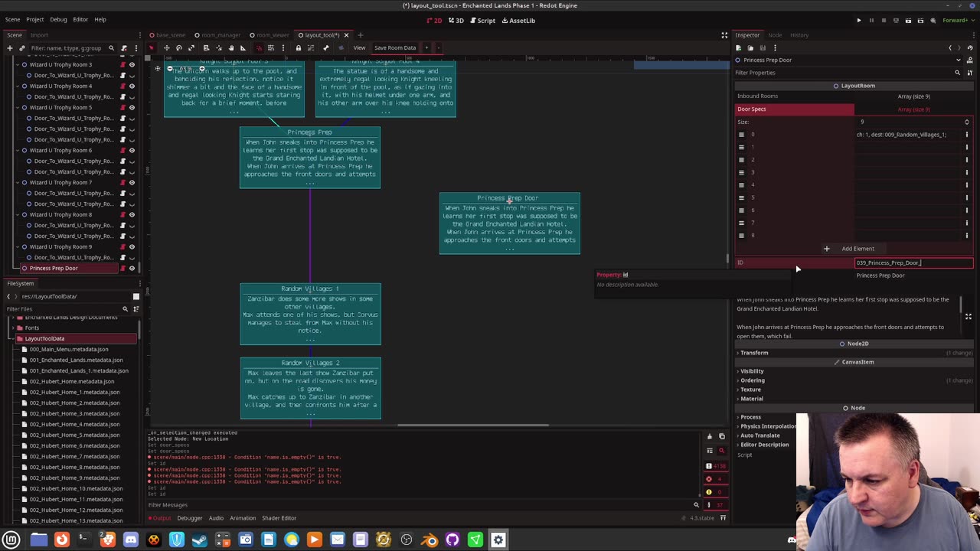The height and width of the screenshot is (551, 980).
Task: Open the View menu in the viewport
Action: point(359,47)
